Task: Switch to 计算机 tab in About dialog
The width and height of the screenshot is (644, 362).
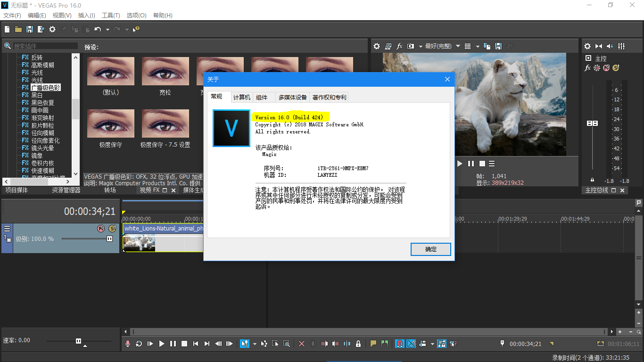Action: coord(242,98)
